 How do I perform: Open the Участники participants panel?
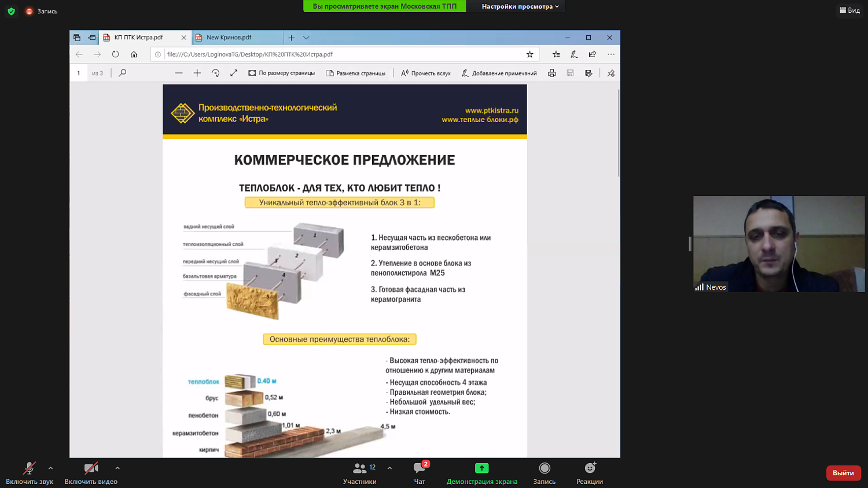tap(359, 473)
